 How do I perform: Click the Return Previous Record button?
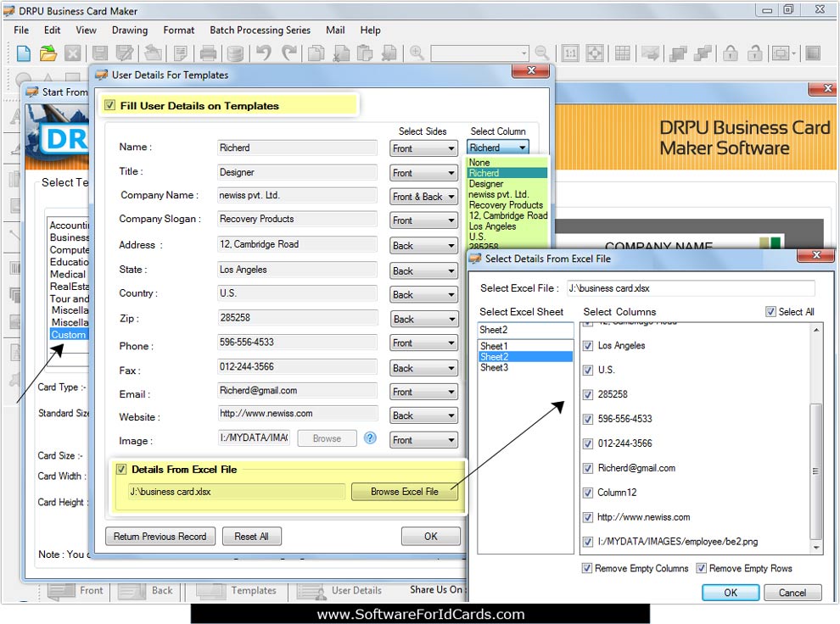(x=160, y=536)
